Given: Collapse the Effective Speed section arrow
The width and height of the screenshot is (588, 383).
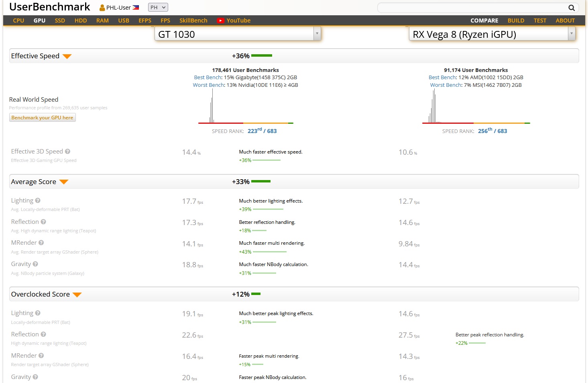Looking at the screenshot, I should [67, 56].
